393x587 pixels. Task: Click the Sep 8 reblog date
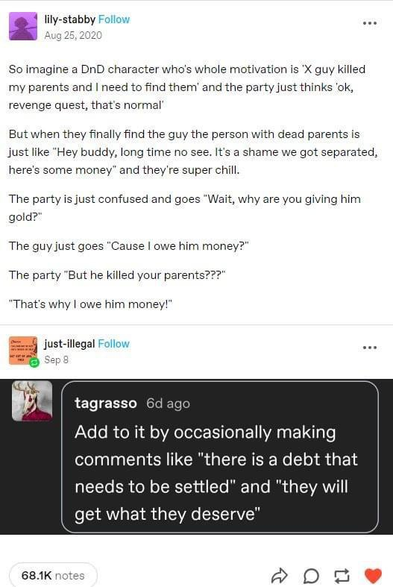point(57,359)
